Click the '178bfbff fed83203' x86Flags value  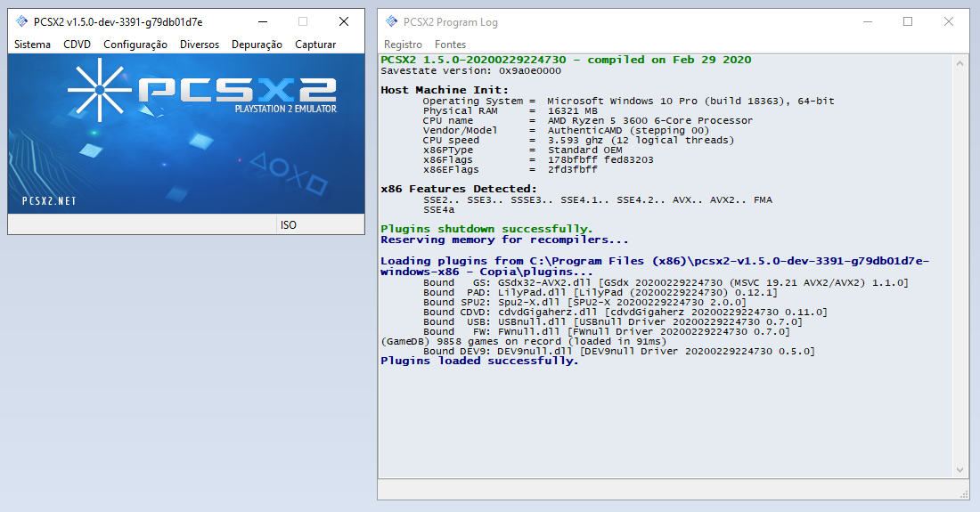click(600, 160)
